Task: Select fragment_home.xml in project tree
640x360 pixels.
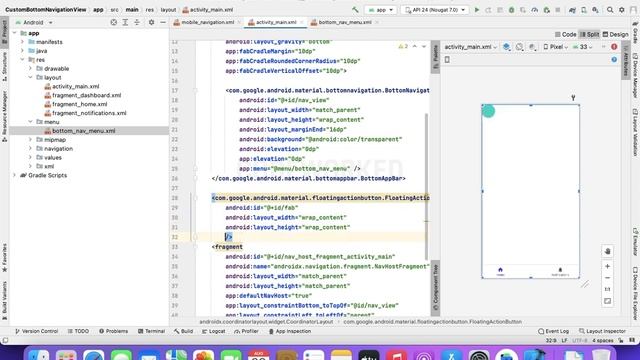Action: 79,104
